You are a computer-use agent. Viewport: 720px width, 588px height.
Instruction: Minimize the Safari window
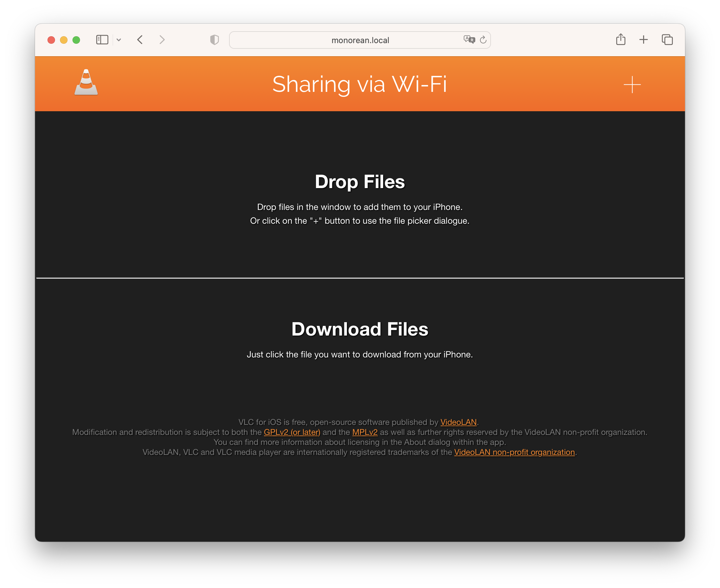[64, 40]
